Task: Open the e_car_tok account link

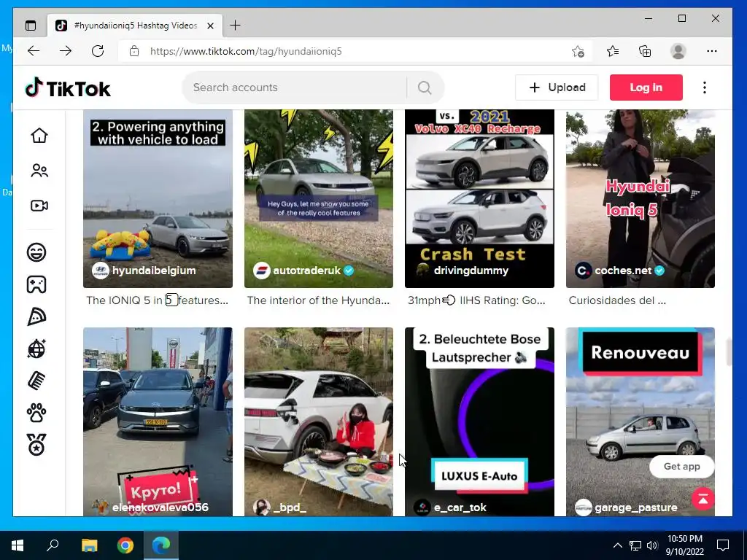Action: (460, 507)
